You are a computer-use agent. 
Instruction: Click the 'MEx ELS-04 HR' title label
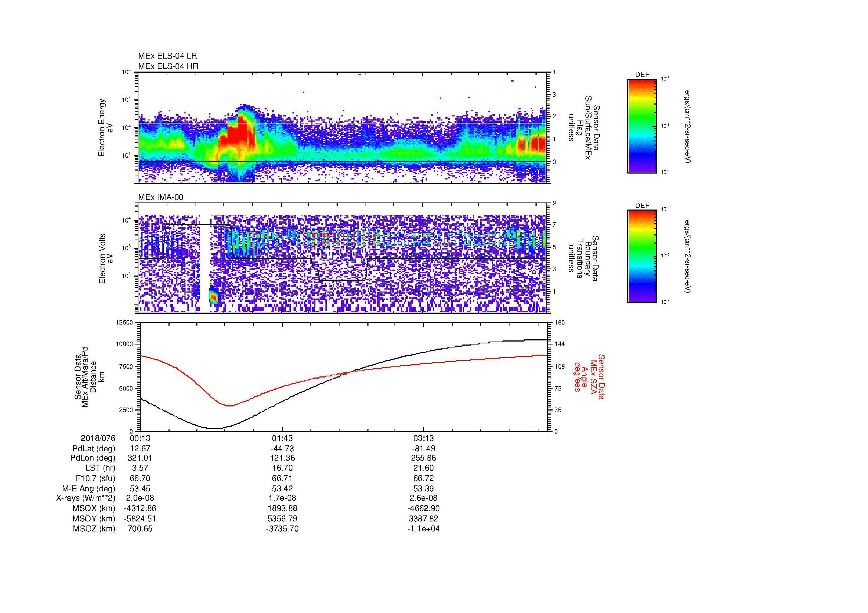[x=168, y=66]
